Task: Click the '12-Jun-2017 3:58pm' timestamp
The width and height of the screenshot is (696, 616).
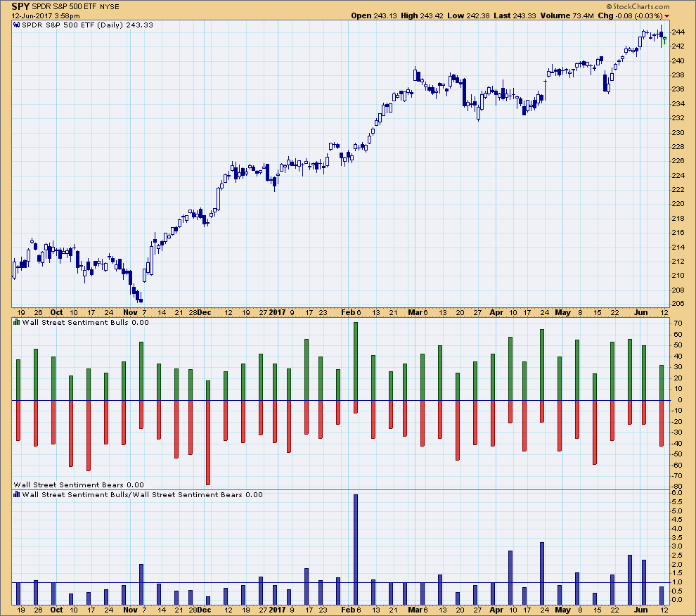Action: [x=46, y=16]
